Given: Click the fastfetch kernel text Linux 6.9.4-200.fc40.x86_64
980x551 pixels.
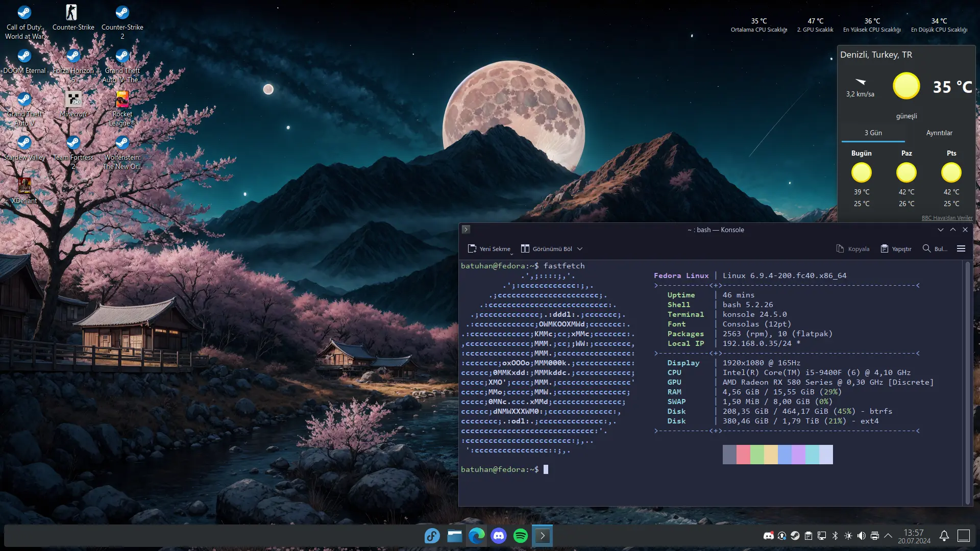Looking at the screenshot, I should (x=785, y=275).
